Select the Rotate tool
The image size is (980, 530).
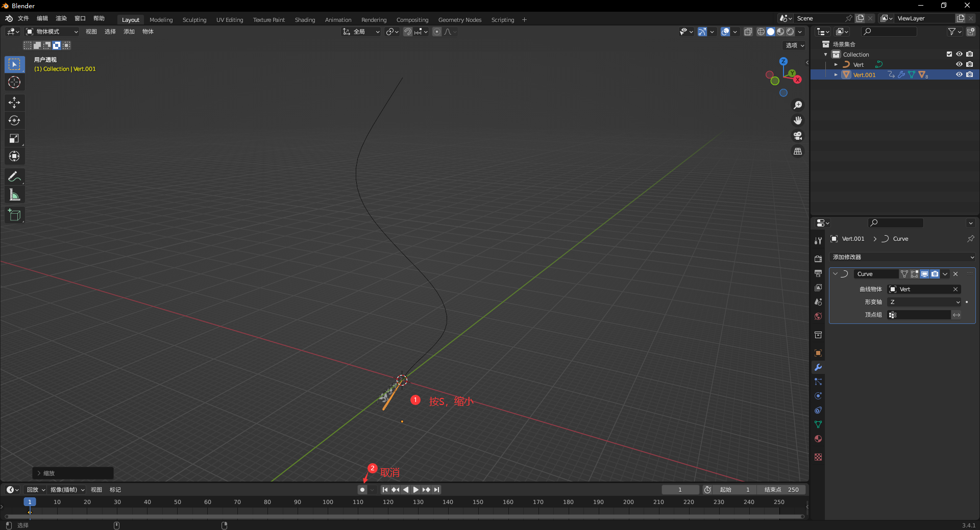pyautogui.click(x=14, y=120)
